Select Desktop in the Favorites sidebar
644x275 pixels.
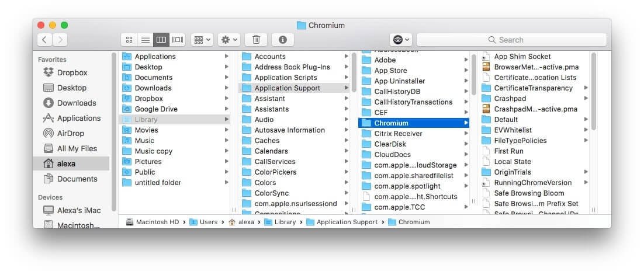[72, 88]
